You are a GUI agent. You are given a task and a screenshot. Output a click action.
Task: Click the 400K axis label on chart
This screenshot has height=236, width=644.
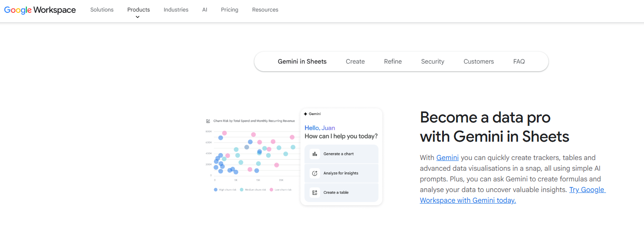209,153
